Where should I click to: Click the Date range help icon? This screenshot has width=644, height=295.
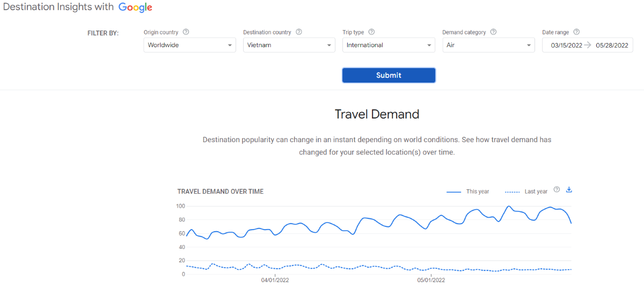pyautogui.click(x=576, y=32)
